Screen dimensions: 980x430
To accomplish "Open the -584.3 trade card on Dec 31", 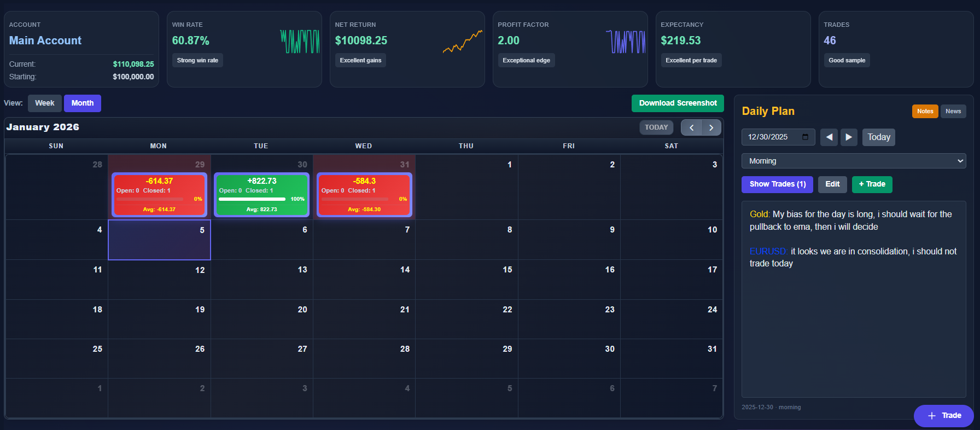I will 364,195.
